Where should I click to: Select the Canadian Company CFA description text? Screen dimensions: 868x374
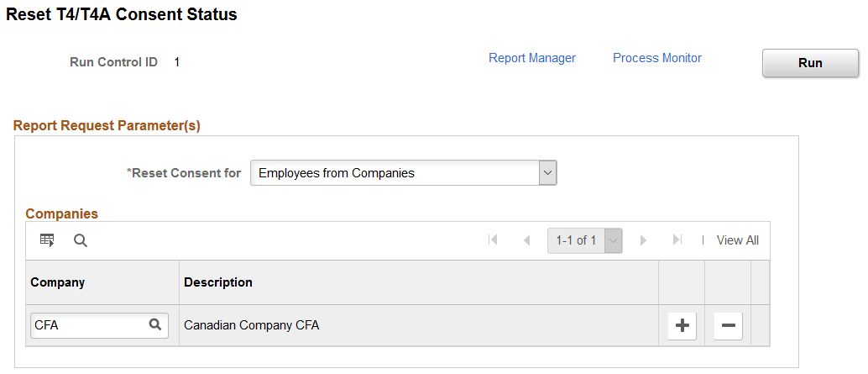(x=252, y=325)
